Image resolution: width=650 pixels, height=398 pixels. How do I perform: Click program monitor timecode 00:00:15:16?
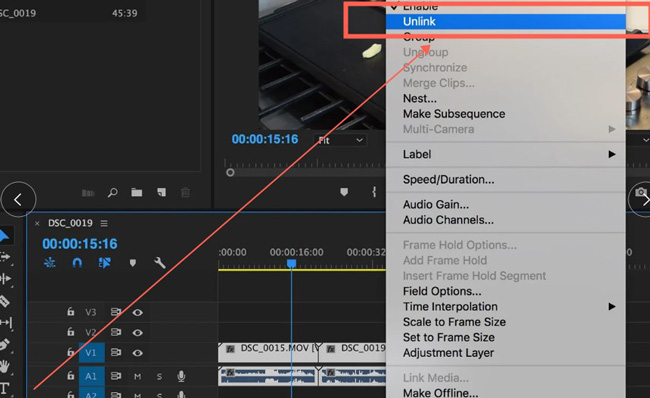pos(264,139)
